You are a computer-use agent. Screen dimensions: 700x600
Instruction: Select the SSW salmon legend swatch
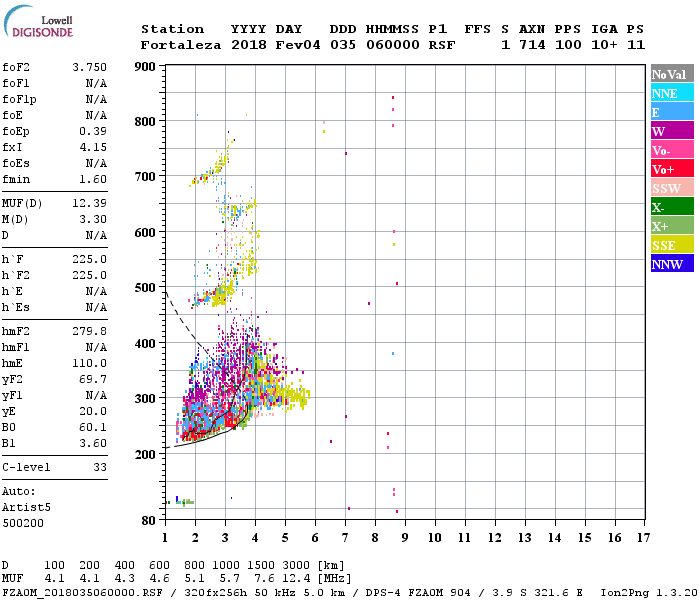tap(672, 188)
